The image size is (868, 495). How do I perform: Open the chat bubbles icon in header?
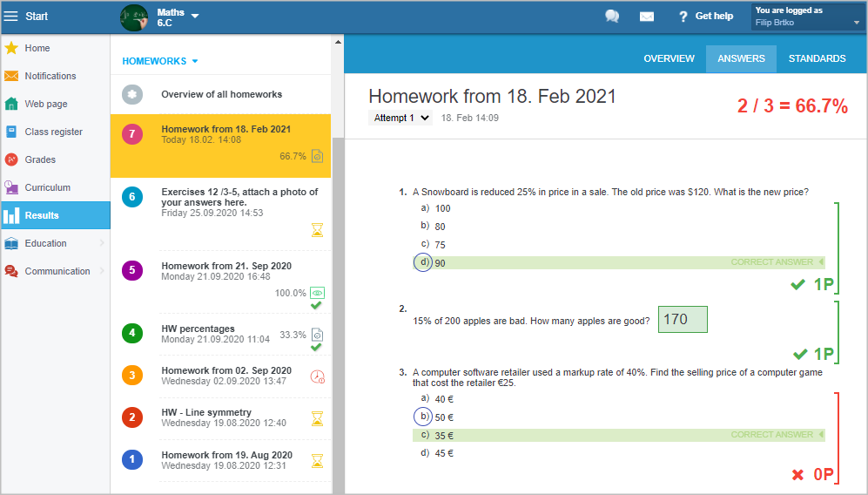coord(612,16)
